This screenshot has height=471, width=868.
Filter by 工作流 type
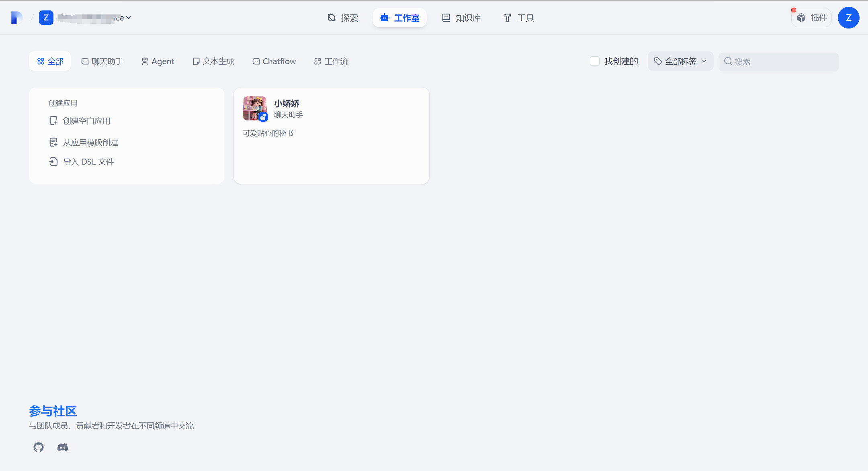pyautogui.click(x=331, y=61)
